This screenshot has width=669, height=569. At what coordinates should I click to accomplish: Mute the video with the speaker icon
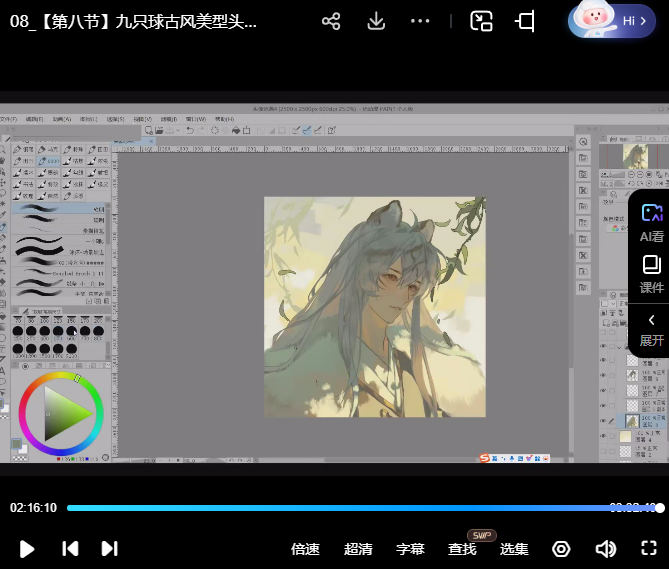coord(605,549)
